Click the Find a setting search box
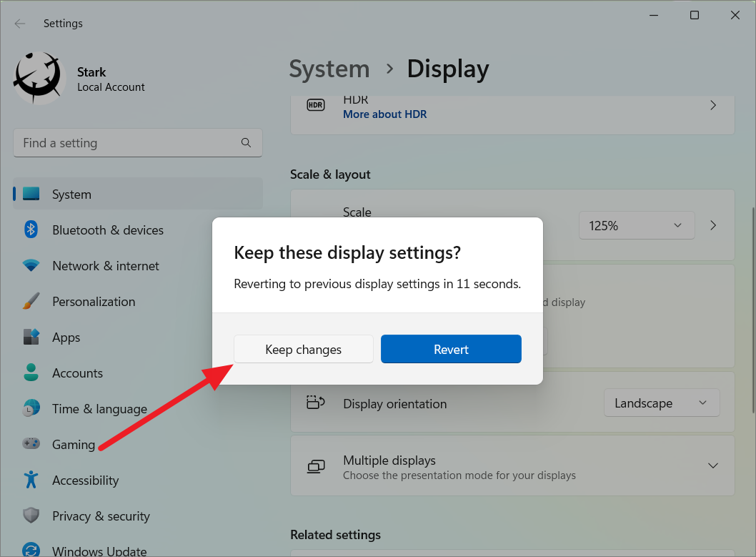756x557 pixels. [137, 142]
